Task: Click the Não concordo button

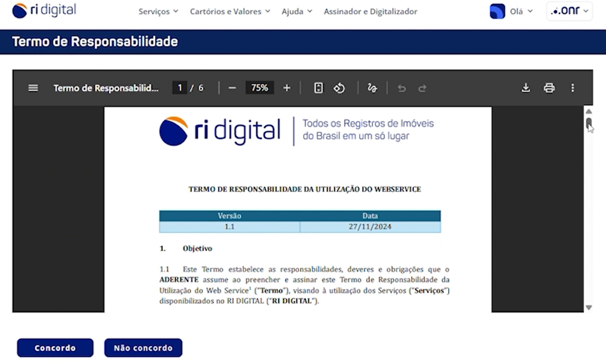Action: click(143, 348)
